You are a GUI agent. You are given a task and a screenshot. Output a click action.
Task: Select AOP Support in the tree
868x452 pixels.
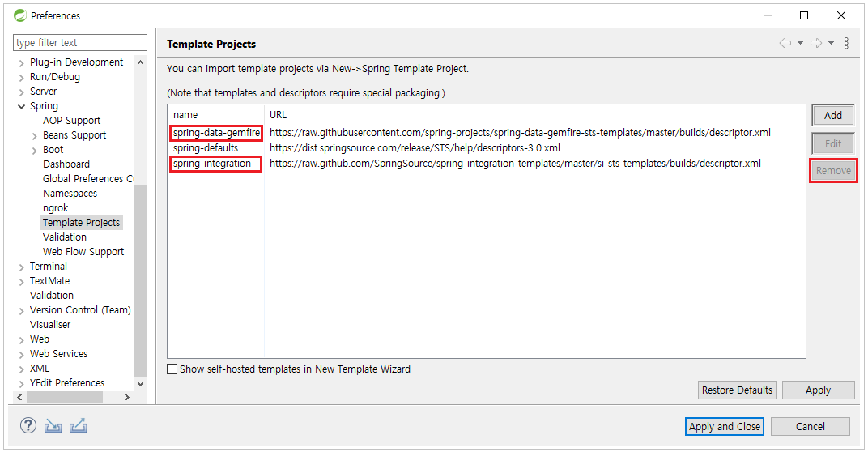pyautogui.click(x=71, y=120)
